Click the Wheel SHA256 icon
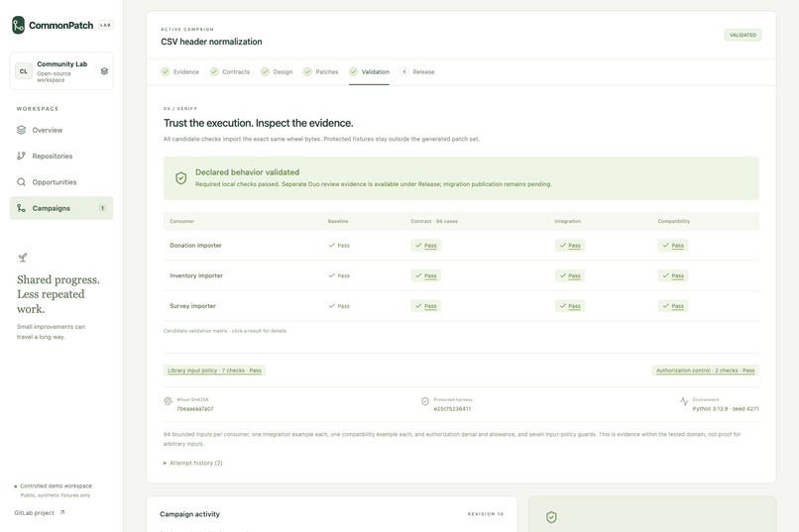The width and height of the screenshot is (799, 532). click(x=169, y=401)
